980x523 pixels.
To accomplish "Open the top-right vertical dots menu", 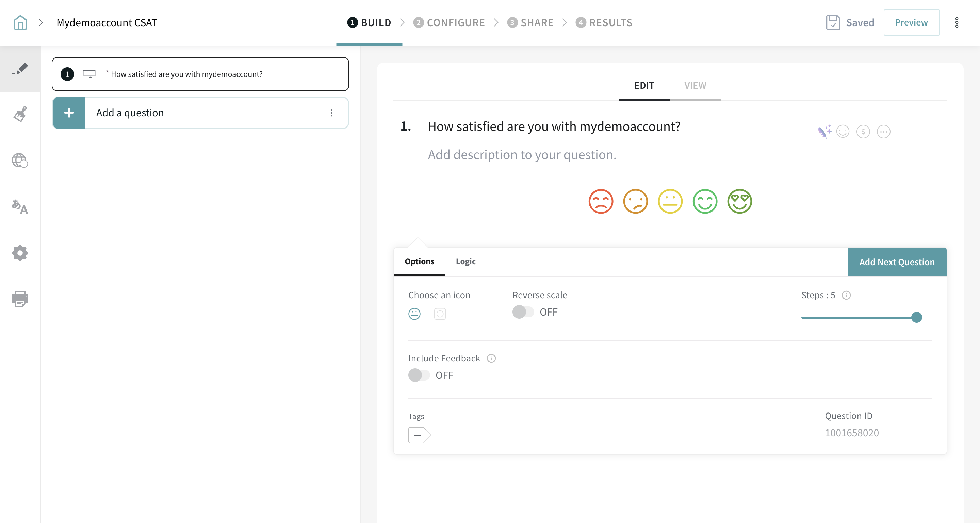I will click(x=957, y=22).
